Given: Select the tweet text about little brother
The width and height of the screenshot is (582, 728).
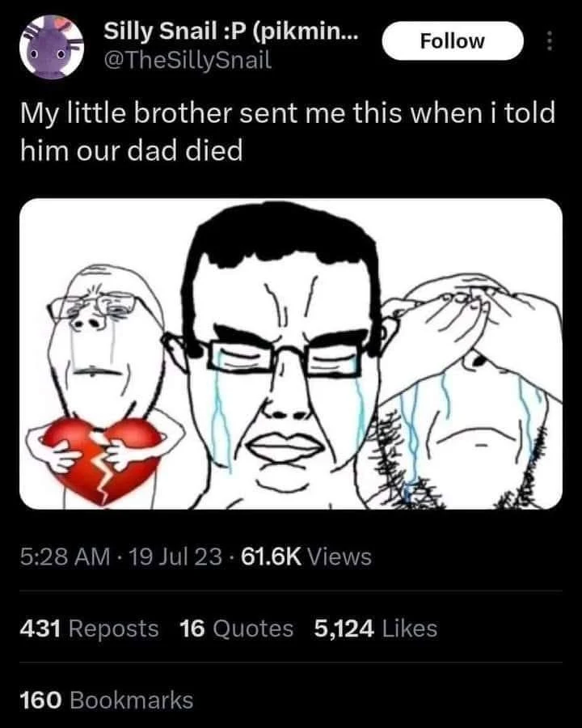Looking at the screenshot, I should coord(288,132).
